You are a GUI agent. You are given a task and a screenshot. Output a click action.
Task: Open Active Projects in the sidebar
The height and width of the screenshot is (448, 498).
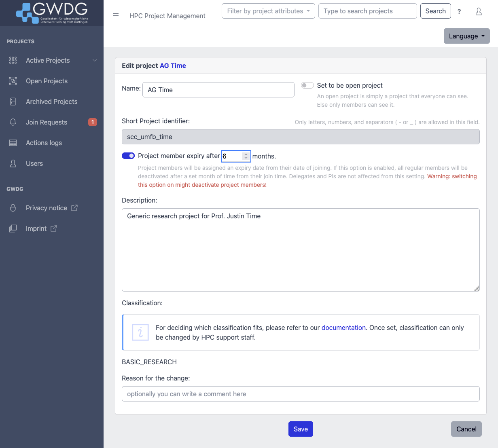[x=47, y=60]
